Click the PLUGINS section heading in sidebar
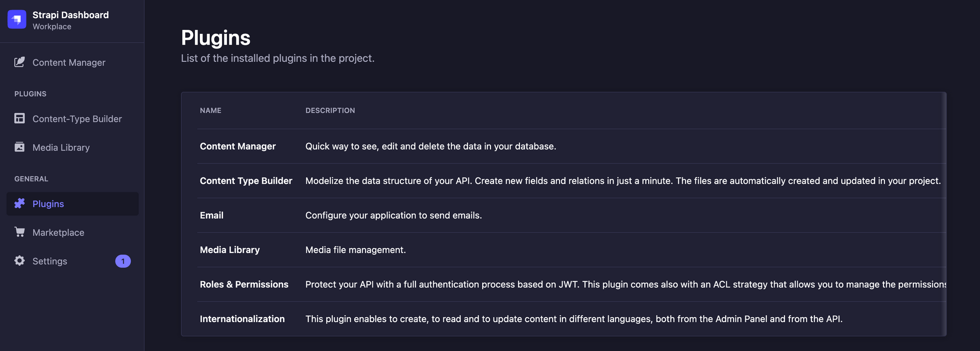980x351 pixels. [30, 94]
